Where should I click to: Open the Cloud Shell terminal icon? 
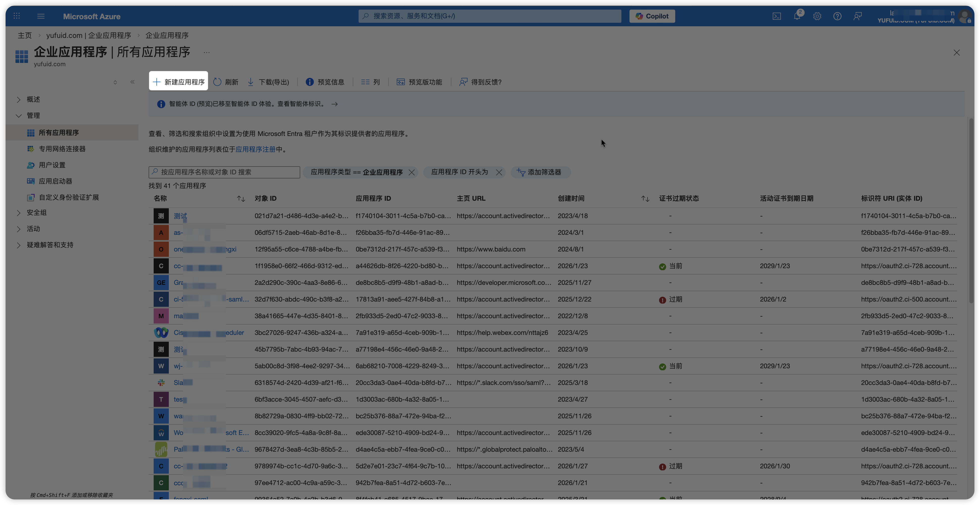click(x=777, y=16)
